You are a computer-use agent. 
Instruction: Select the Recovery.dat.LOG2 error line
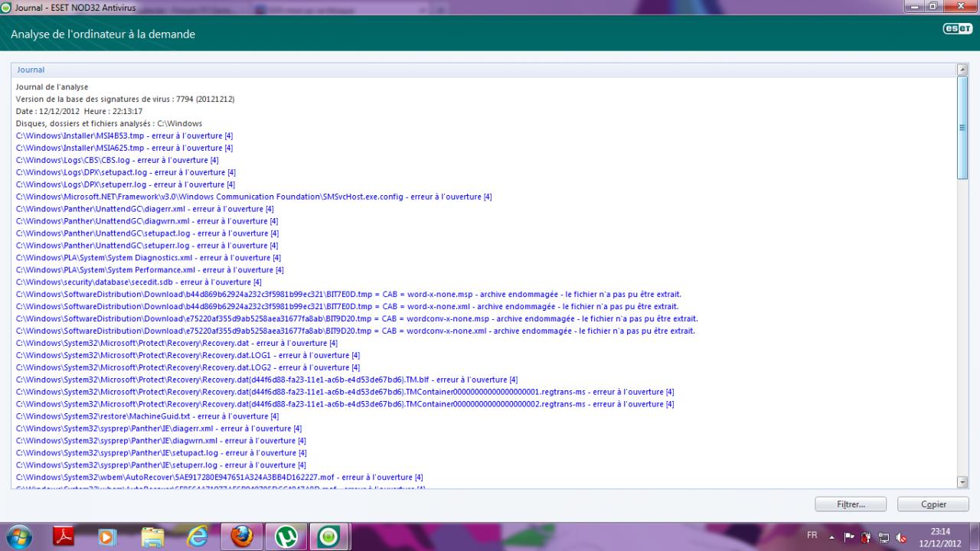188,368
